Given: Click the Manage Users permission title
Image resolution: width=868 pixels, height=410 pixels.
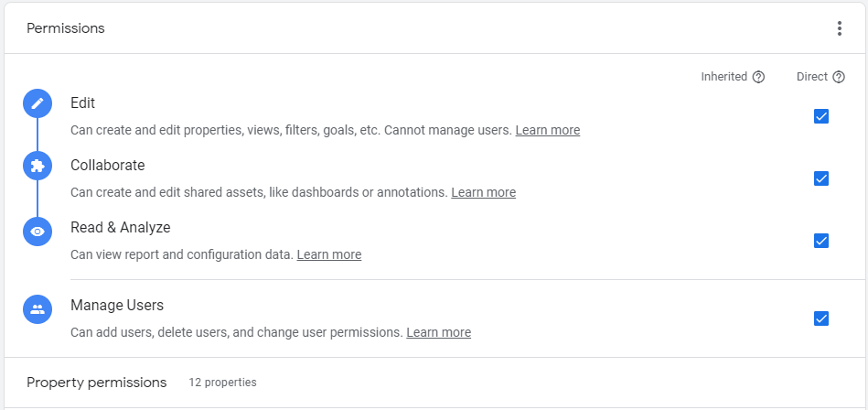Looking at the screenshot, I should tap(117, 305).
